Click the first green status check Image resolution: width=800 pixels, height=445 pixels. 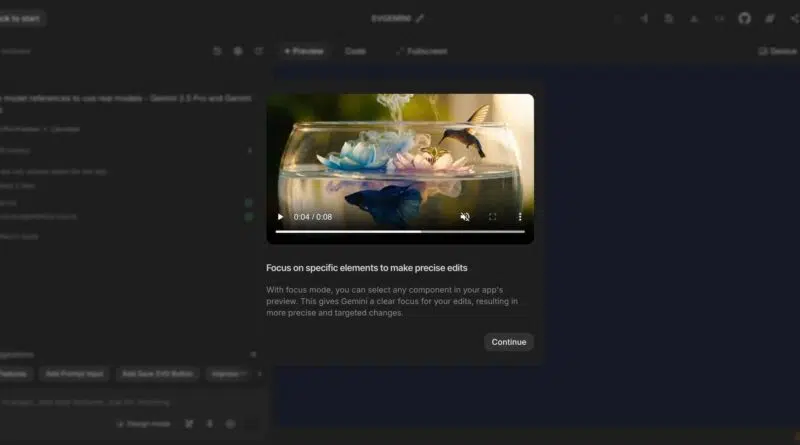pyautogui.click(x=248, y=203)
